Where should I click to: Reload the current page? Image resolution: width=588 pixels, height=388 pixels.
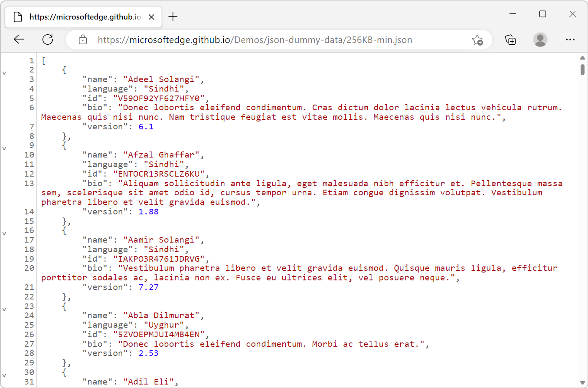pos(48,39)
